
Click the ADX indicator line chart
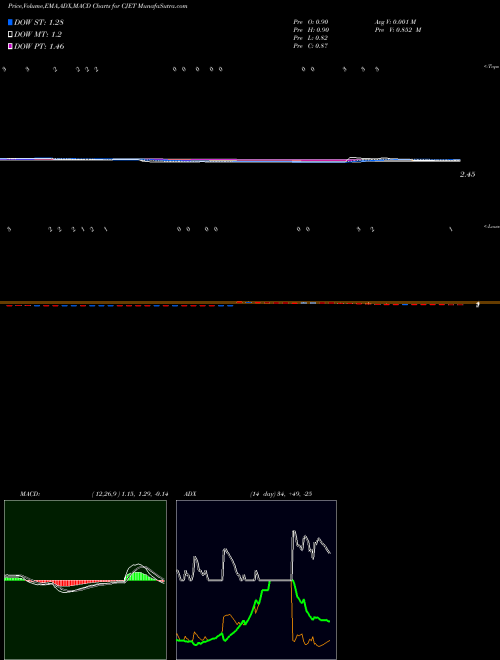tap(256, 580)
